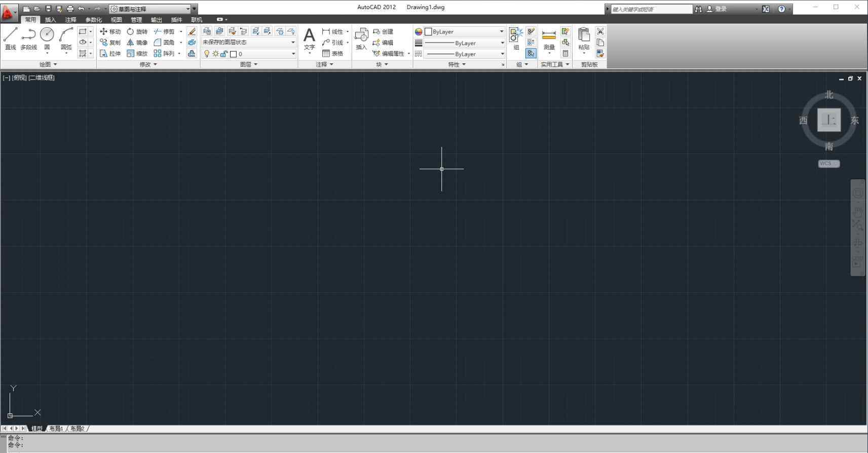Screen dimensions: 868x453
Task: Open the layer state dropdown 未保存的图层状态
Action: tap(248, 42)
